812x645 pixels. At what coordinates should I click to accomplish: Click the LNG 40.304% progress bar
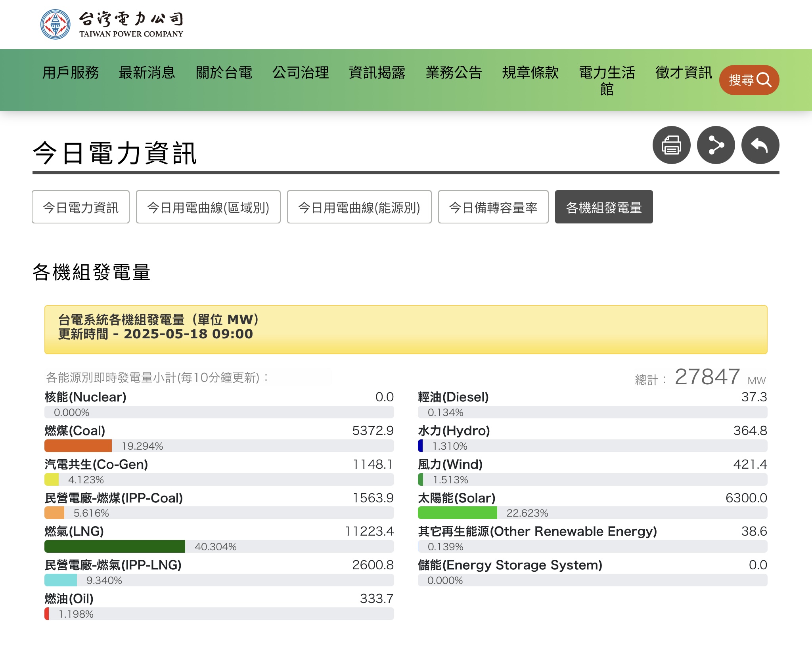[219, 546]
